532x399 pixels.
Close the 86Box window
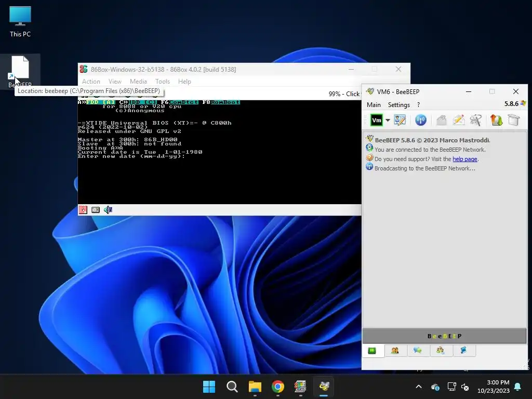pos(398,69)
